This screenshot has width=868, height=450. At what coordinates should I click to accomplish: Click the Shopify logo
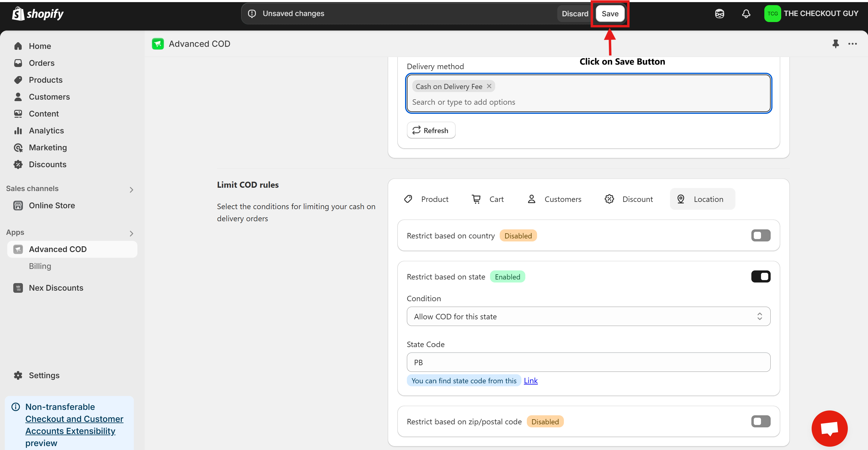coord(38,14)
